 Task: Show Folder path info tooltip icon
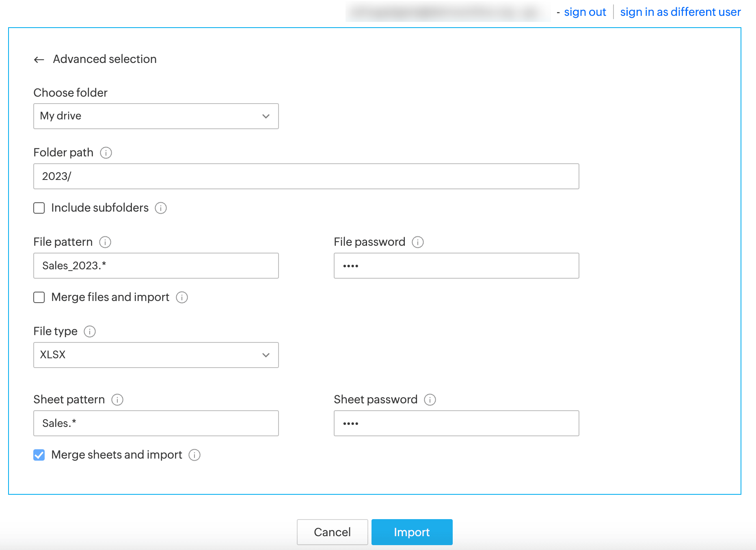point(106,153)
